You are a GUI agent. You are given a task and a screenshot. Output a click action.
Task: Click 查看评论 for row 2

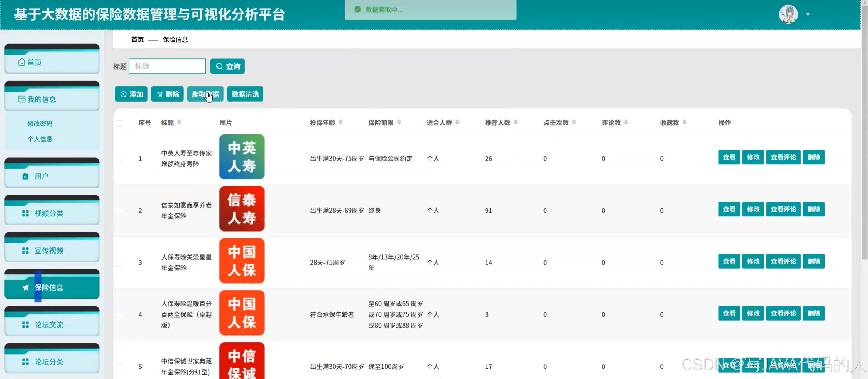[783, 209]
